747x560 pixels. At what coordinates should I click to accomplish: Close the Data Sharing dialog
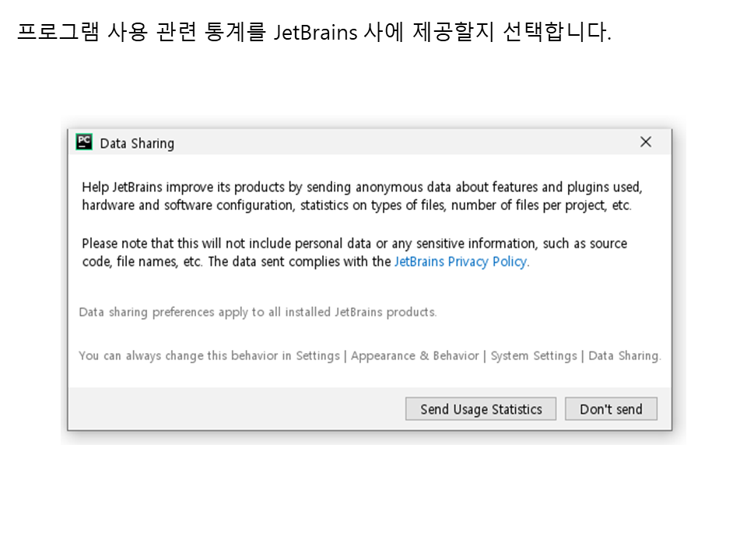(x=645, y=142)
